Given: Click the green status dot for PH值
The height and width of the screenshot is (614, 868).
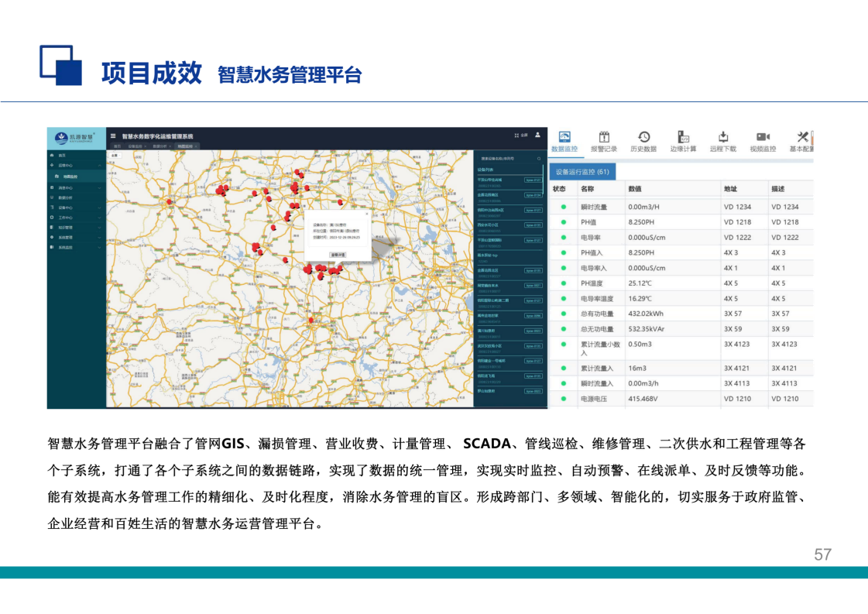Looking at the screenshot, I should coord(563,222).
